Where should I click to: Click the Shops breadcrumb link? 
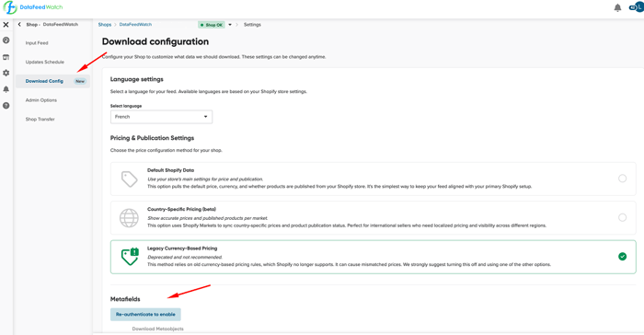[105, 25]
